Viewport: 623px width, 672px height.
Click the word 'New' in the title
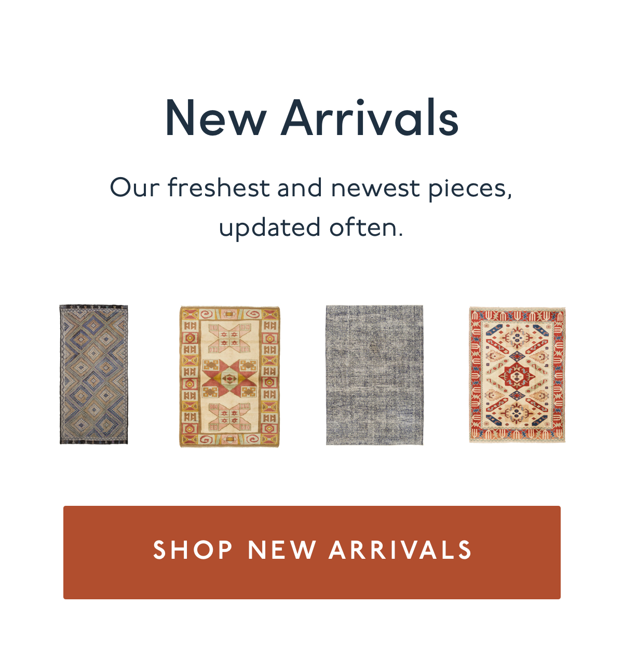[216, 118]
